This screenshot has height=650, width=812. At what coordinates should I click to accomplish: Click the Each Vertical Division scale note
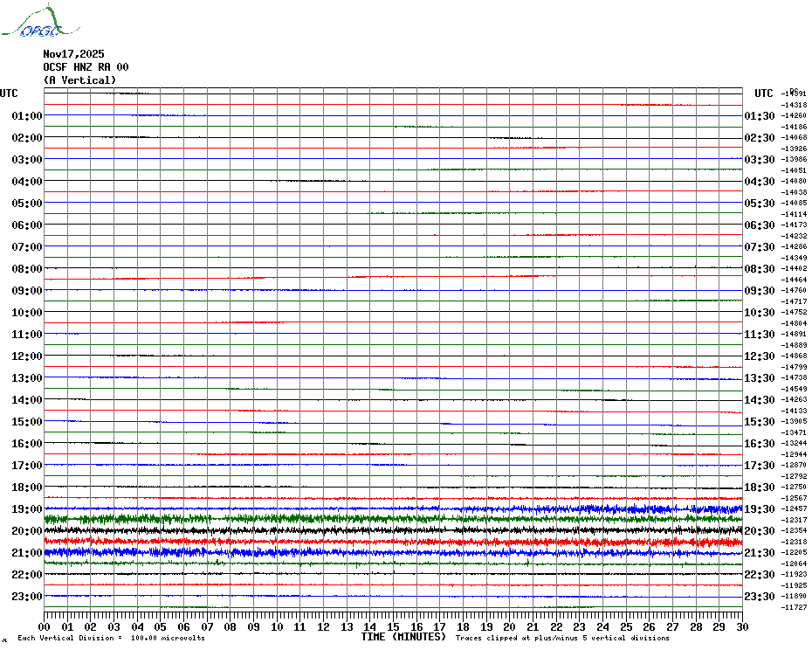111,639
